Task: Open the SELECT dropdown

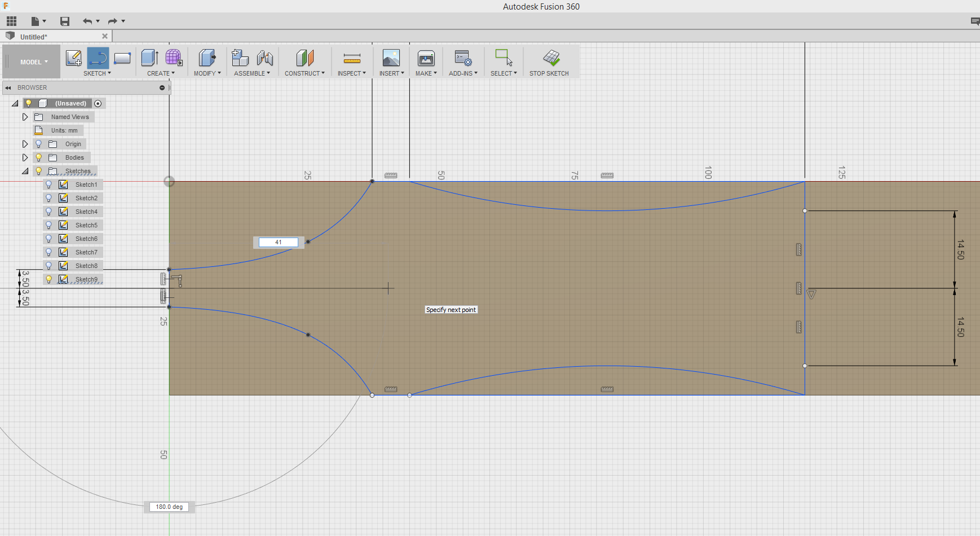Action: (504, 73)
